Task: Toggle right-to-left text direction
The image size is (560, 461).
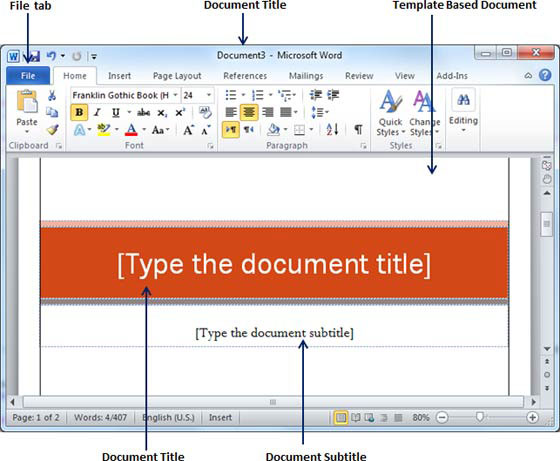Action: click(249, 129)
